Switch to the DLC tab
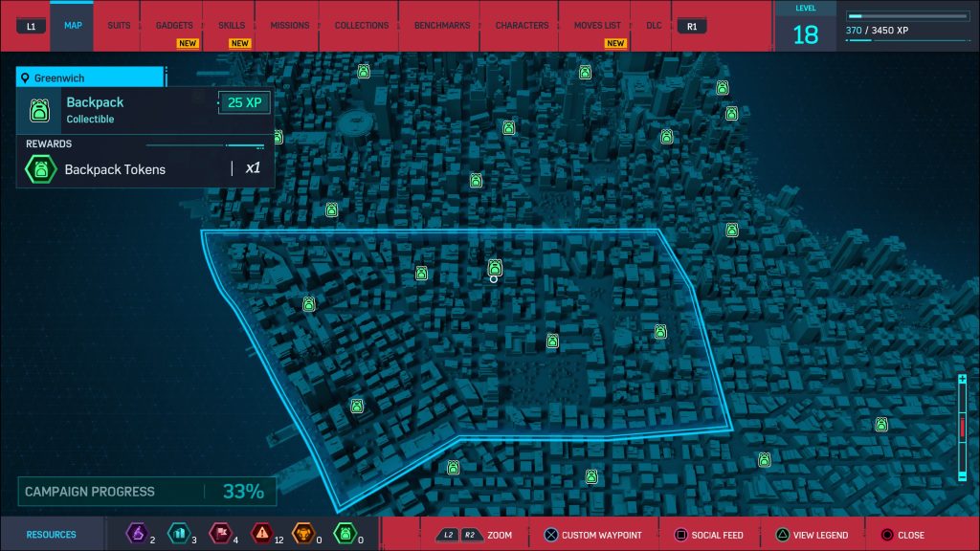The image size is (980, 551). [x=654, y=26]
